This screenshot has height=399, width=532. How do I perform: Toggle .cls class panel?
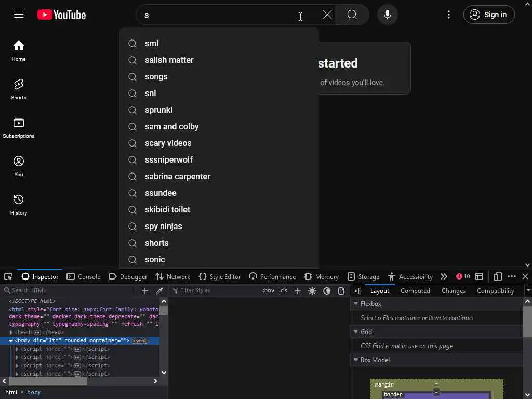click(283, 291)
